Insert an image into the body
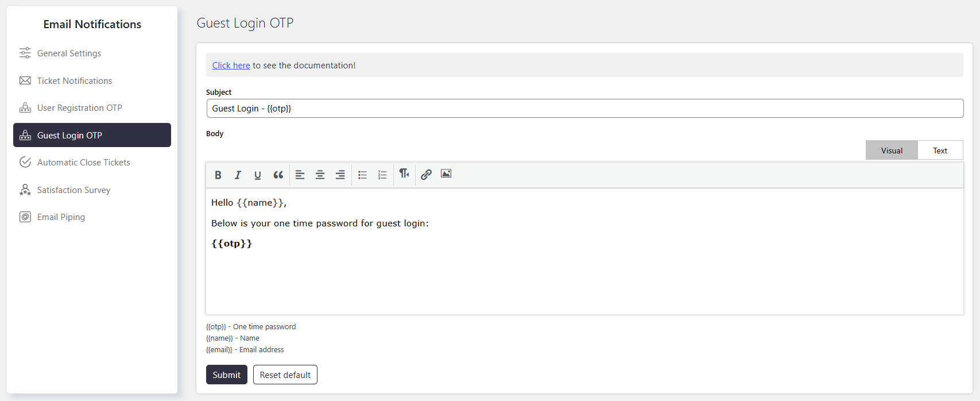This screenshot has height=401, width=980. click(x=446, y=173)
